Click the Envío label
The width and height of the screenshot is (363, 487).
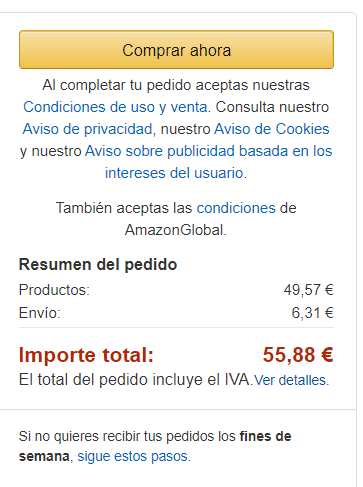pyautogui.click(x=40, y=313)
